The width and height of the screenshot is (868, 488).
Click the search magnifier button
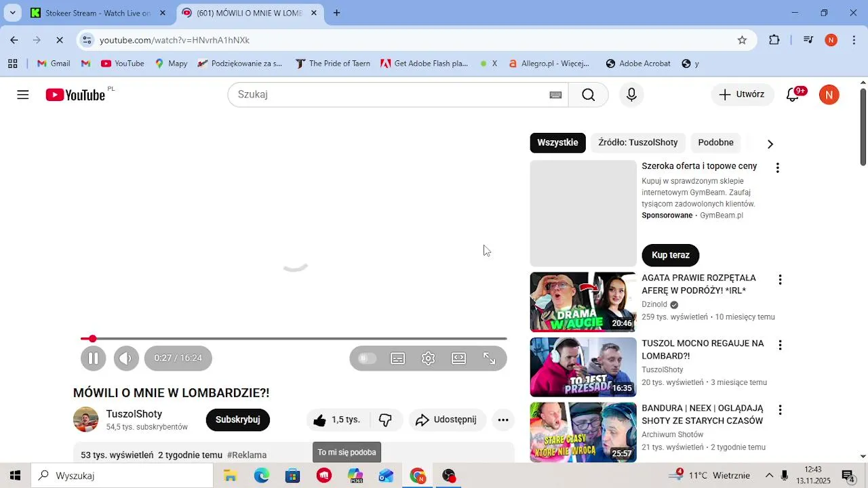tap(588, 95)
